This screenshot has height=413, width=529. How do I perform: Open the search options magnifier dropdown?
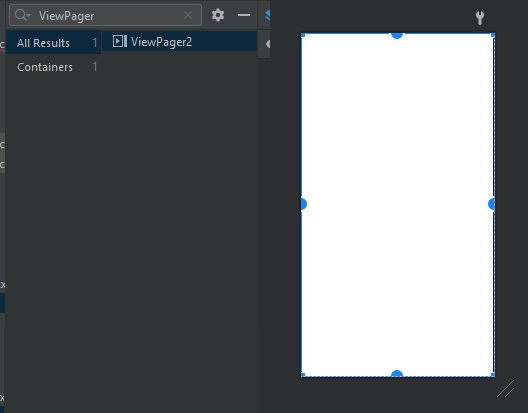[22, 15]
